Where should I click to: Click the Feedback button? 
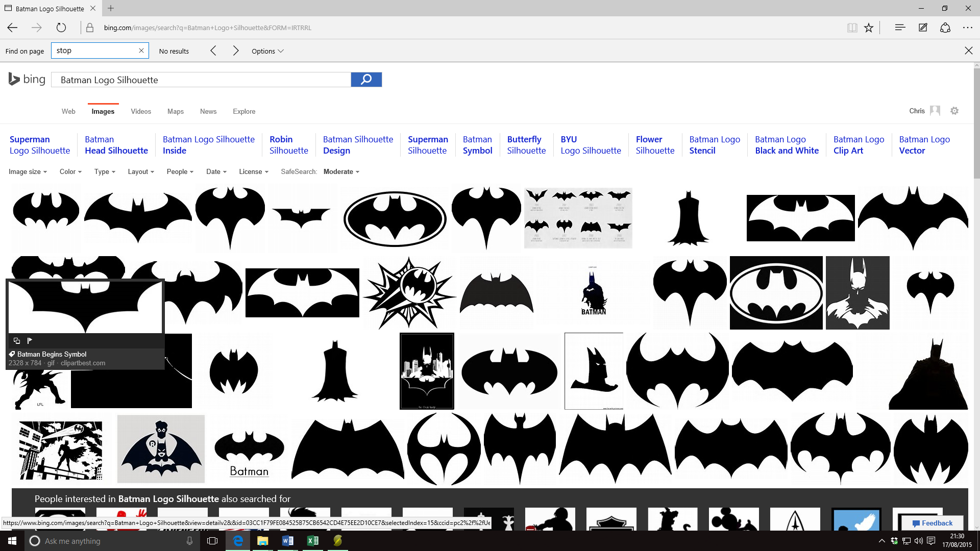click(x=933, y=523)
